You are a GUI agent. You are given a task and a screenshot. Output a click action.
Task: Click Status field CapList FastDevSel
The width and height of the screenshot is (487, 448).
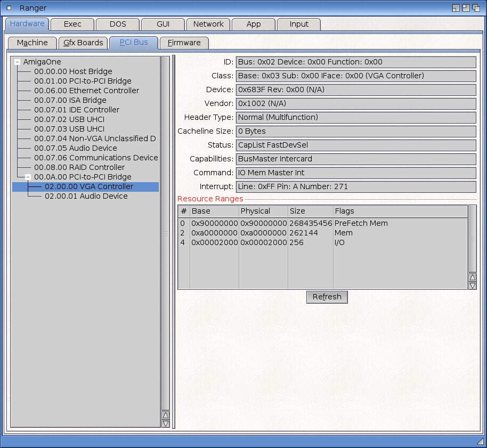coord(356,145)
